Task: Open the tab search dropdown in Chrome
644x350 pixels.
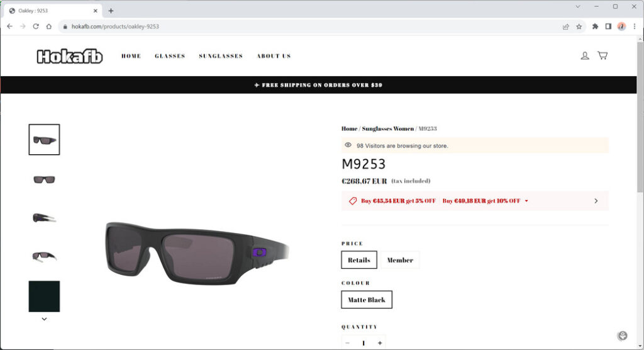Action: pyautogui.click(x=578, y=6)
